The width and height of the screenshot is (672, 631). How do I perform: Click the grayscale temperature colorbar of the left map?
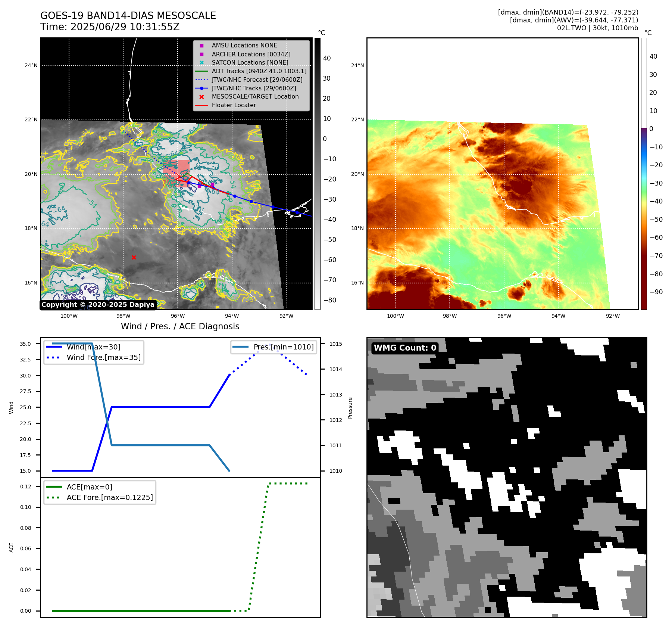coord(317,174)
